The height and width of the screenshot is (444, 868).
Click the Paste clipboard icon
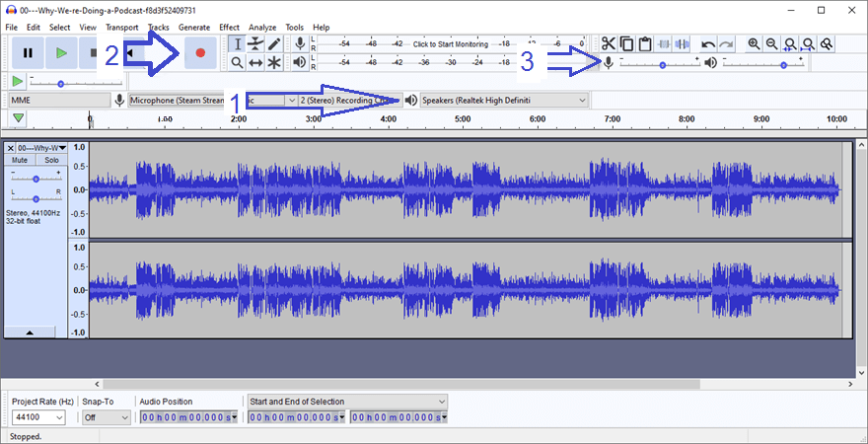point(644,43)
